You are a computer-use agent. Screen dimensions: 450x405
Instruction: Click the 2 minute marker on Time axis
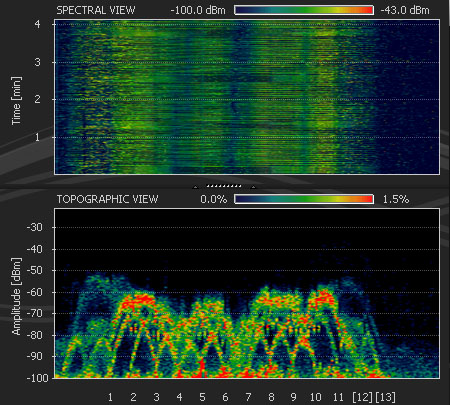coord(37,99)
